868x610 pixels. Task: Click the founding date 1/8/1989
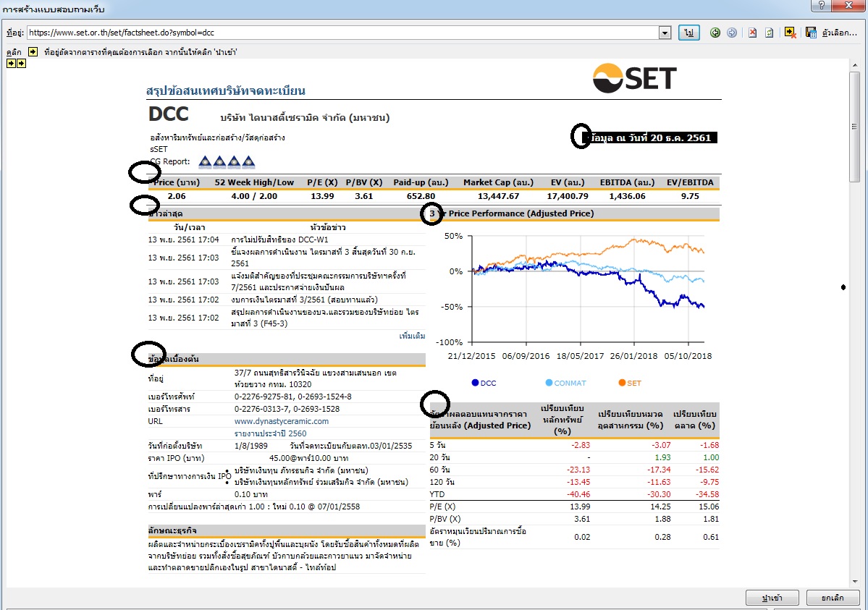pos(250,446)
